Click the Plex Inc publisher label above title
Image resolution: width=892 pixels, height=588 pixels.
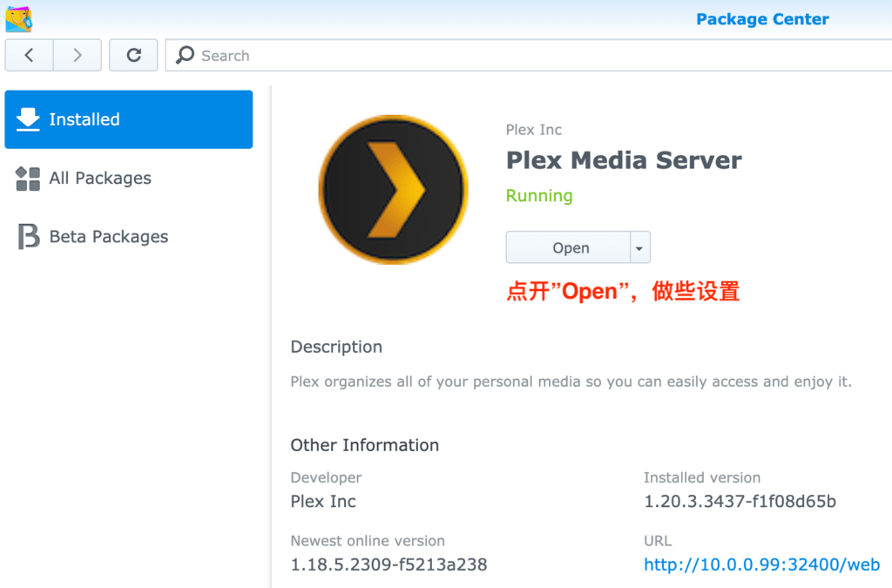coord(534,130)
